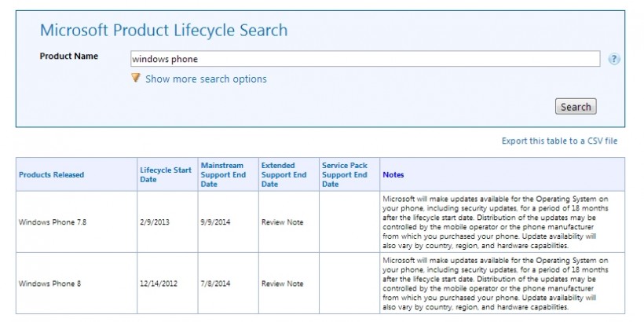Sort by Products Released column header
Screen dimensions: 644x322
[51, 174]
